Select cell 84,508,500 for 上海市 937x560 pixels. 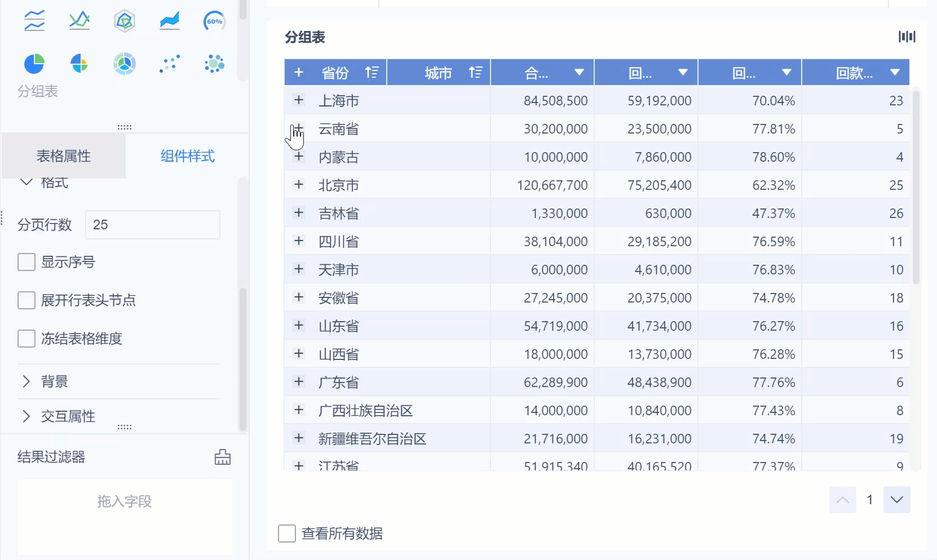(x=542, y=101)
